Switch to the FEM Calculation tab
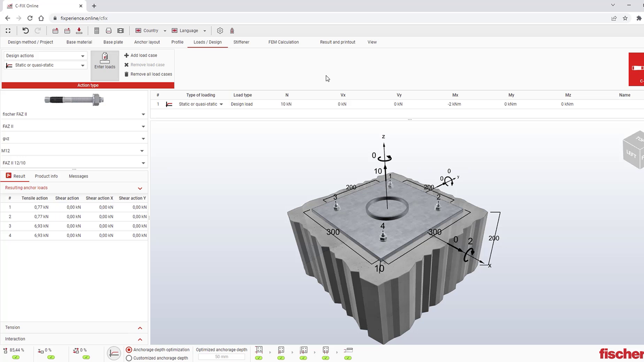644x362 pixels. click(x=283, y=42)
